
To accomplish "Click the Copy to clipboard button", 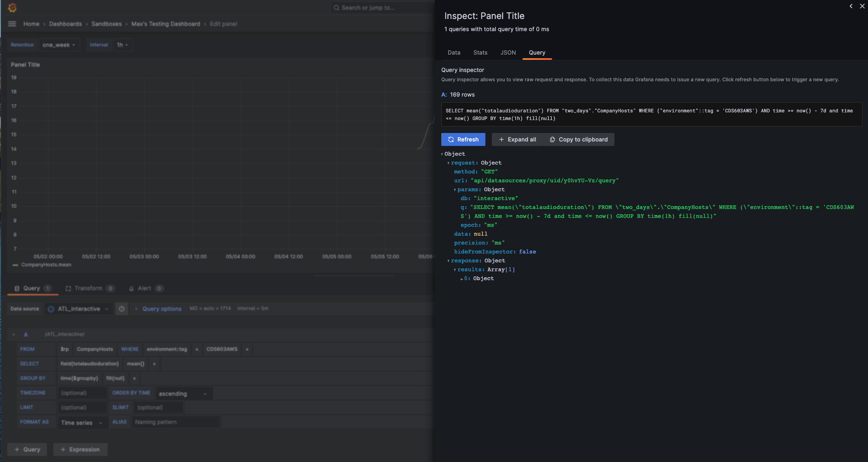I will click(578, 139).
